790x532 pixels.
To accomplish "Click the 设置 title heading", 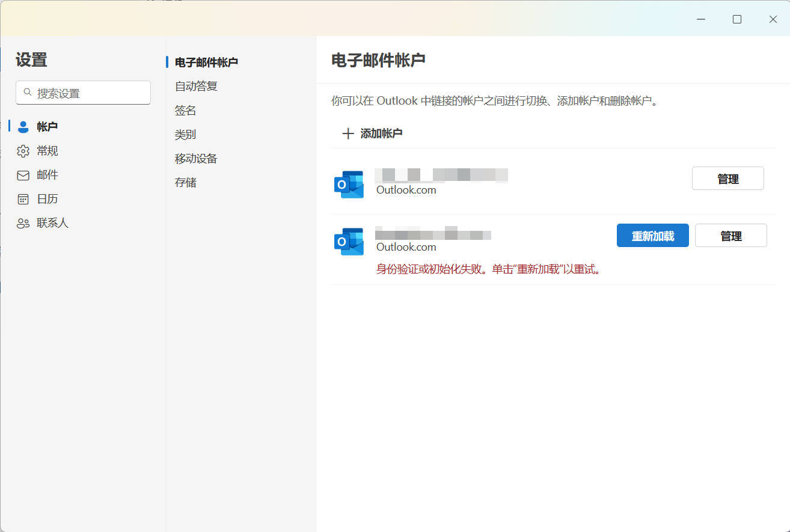I will pyautogui.click(x=31, y=60).
